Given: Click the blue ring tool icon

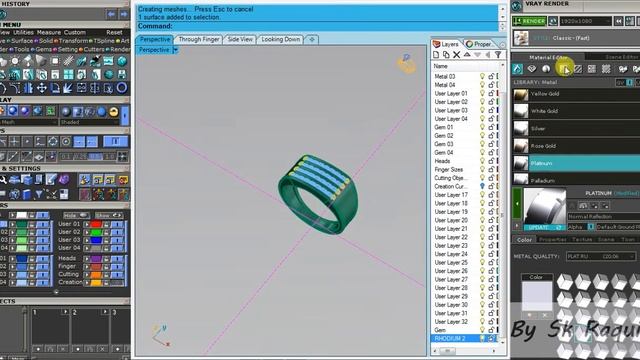Looking at the screenshot, I should pyautogui.click(x=122, y=88).
